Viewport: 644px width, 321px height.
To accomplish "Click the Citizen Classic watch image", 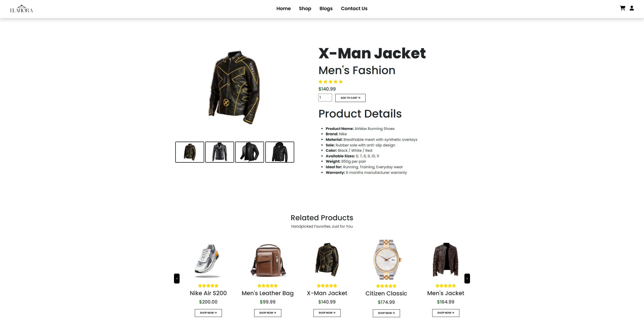I will point(386,260).
